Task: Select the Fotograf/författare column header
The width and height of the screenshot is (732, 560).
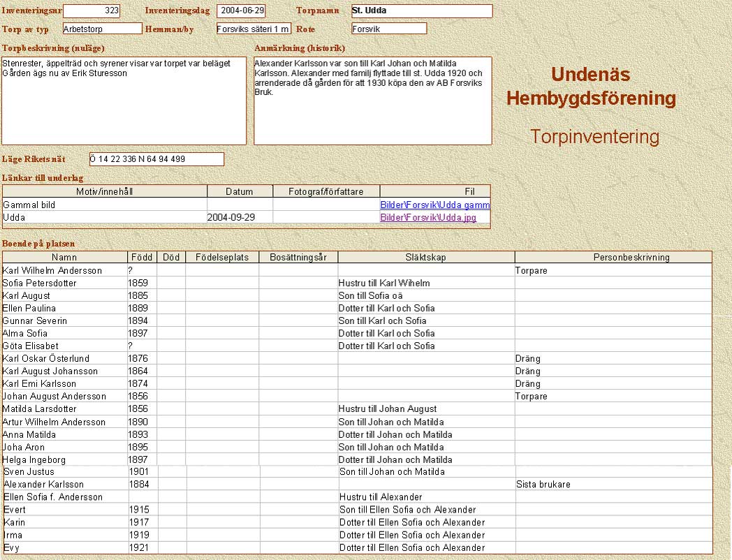Action: pos(326,191)
